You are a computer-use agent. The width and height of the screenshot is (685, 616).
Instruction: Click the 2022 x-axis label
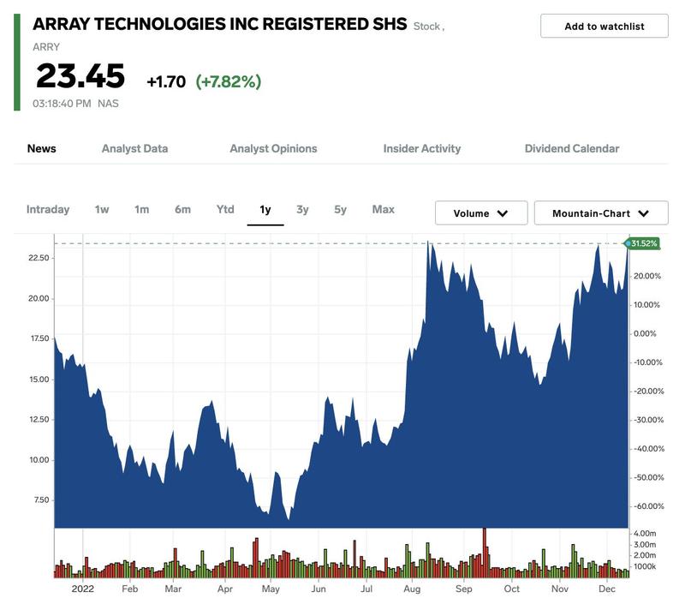[x=82, y=589]
